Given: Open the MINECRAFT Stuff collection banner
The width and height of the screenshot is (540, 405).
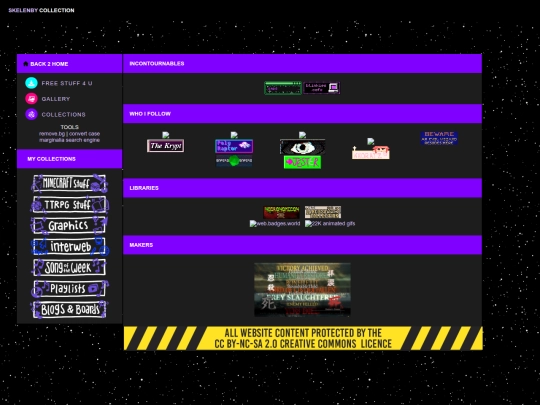Looking at the screenshot, I should click(x=70, y=183).
